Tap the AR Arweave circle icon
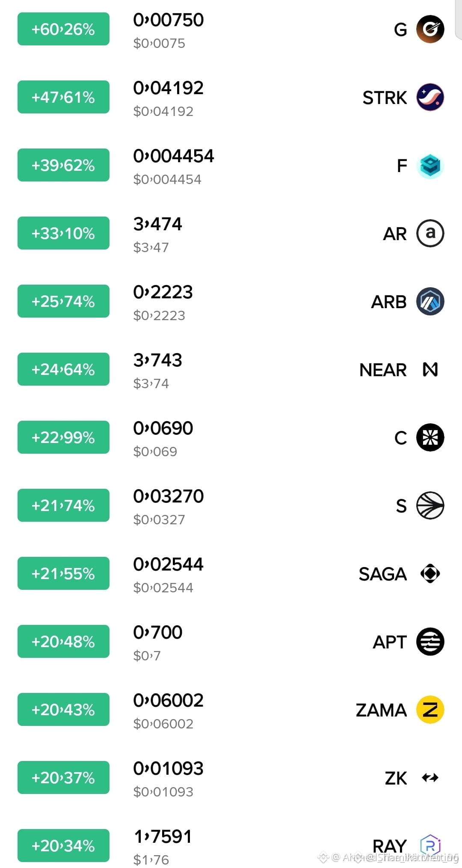The image size is (462, 868). pos(430,233)
